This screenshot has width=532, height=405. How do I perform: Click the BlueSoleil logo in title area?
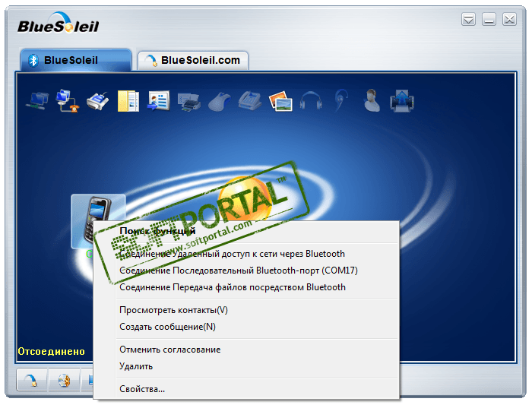[58, 23]
